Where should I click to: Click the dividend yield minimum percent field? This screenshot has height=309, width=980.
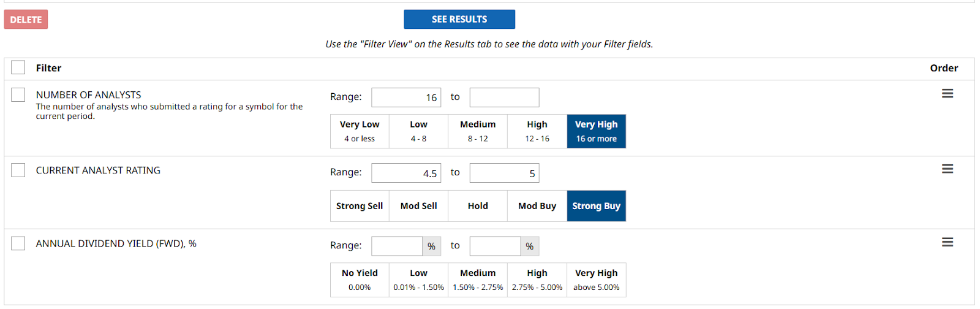[397, 246]
